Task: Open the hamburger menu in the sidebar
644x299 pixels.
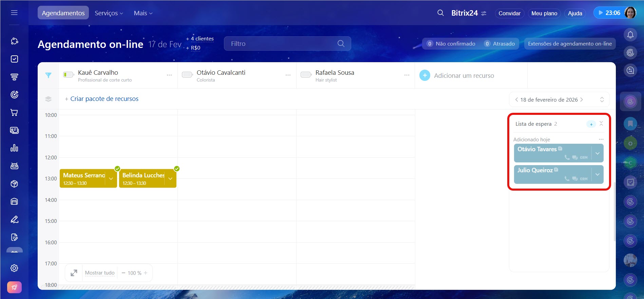Action: click(x=14, y=13)
